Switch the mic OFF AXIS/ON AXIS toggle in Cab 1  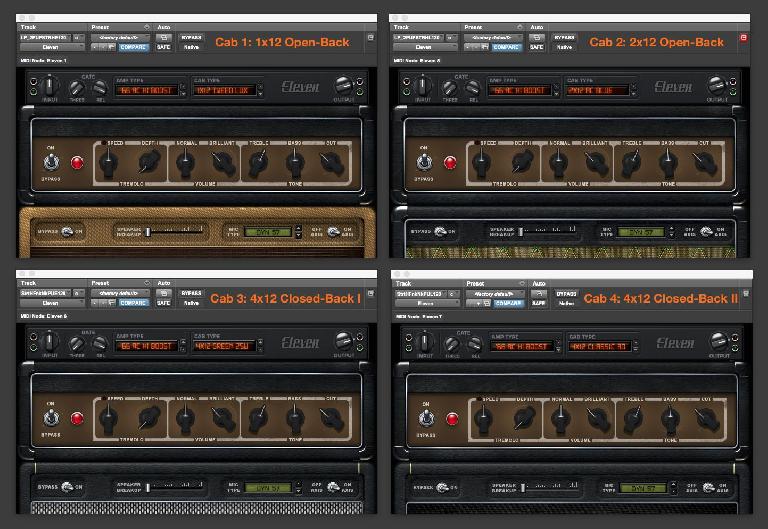pyautogui.click(x=334, y=231)
